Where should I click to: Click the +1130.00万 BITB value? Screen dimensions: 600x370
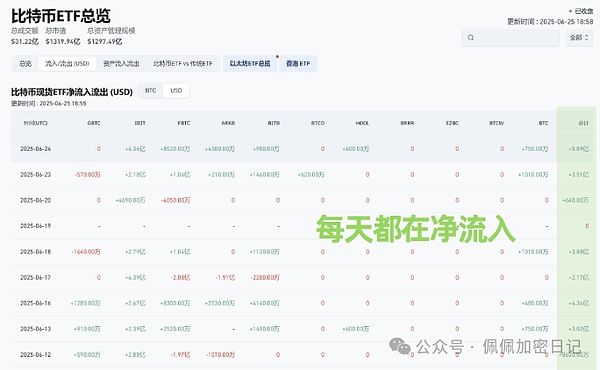[264, 252]
